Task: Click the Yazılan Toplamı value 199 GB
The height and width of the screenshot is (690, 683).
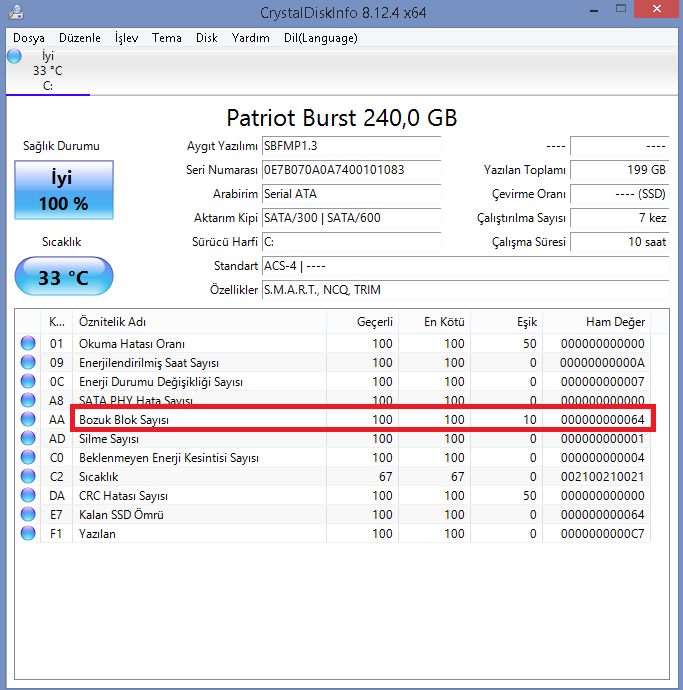Action: pos(620,170)
